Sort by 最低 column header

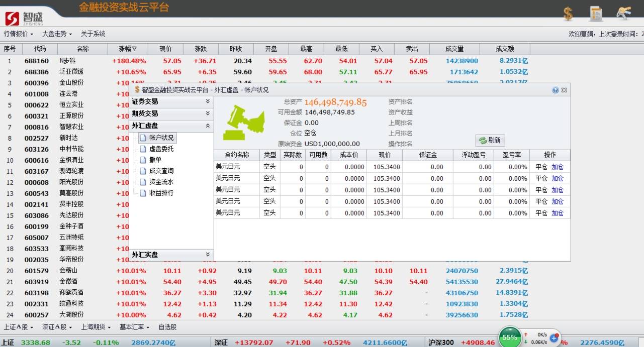pyautogui.click(x=341, y=49)
